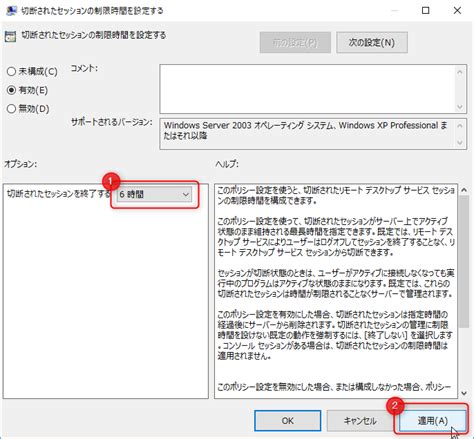Click the 切断されたセッションを終了する label
This screenshot has width=474, height=439.
point(59,194)
